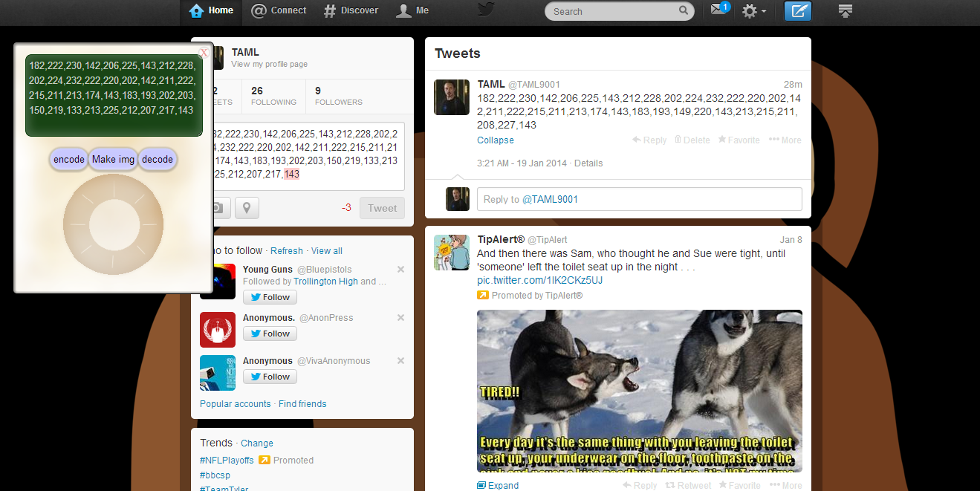Dismiss the @AnonPress suggestion
This screenshot has height=491, width=980.
point(401,318)
